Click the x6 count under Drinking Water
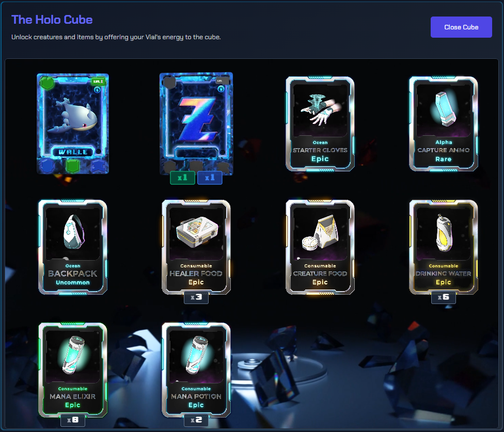The height and width of the screenshot is (432, 504). point(443,297)
